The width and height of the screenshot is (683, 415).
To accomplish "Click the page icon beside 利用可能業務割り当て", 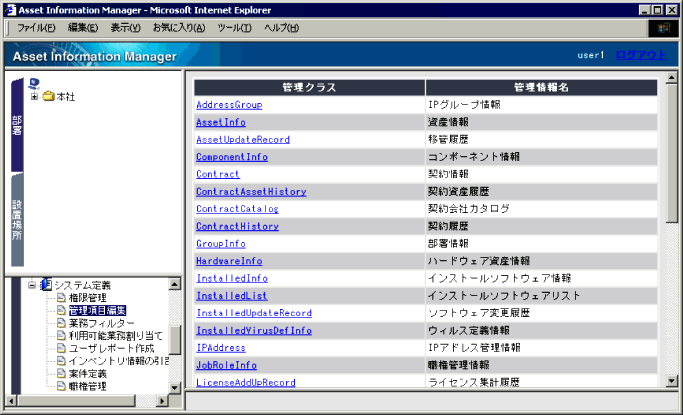I will pos(61,336).
